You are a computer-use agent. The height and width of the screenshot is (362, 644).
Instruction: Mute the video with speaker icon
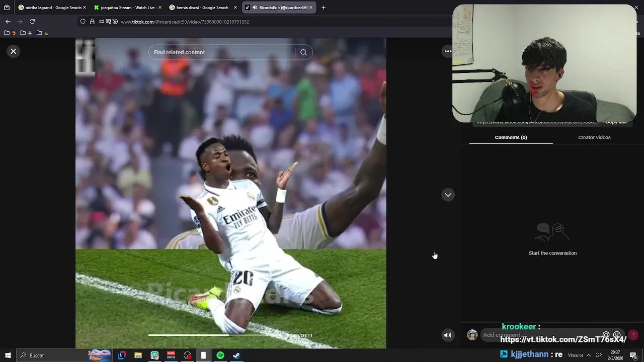448,335
